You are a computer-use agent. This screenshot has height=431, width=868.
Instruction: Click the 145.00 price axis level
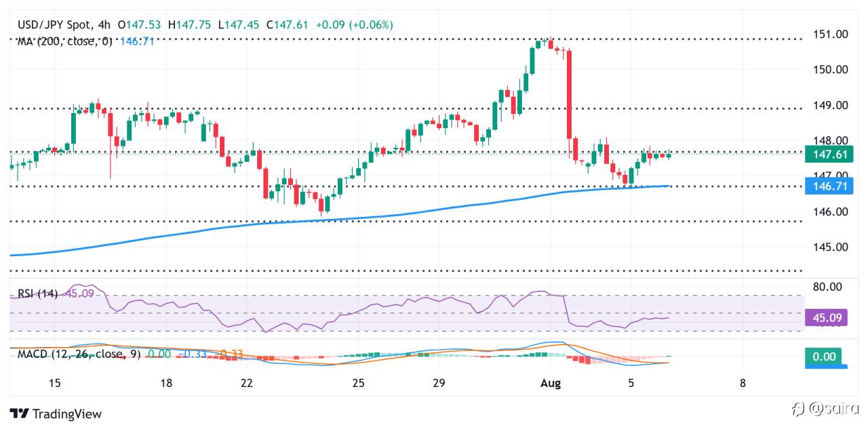coord(829,247)
